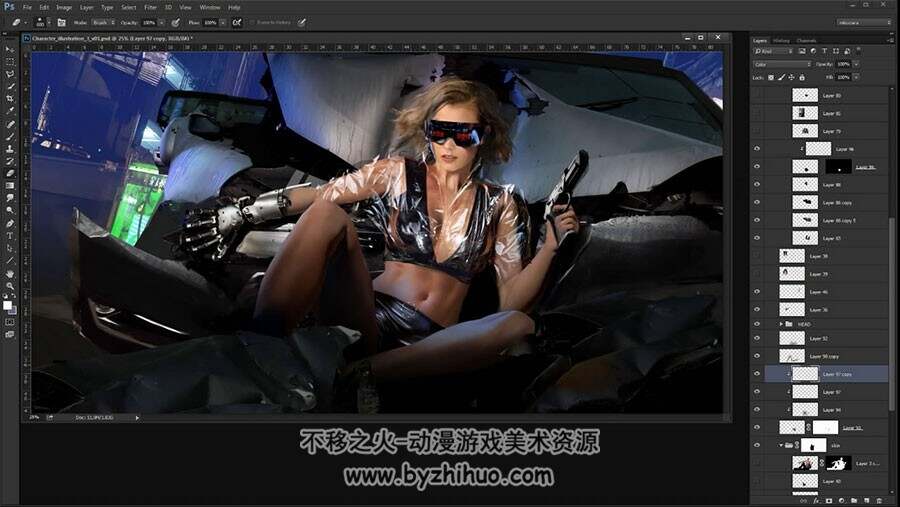Image resolution: width=900 pixels, height=507 pixels.
Task: Click the foreground color swatch
Action: (7, 305)
